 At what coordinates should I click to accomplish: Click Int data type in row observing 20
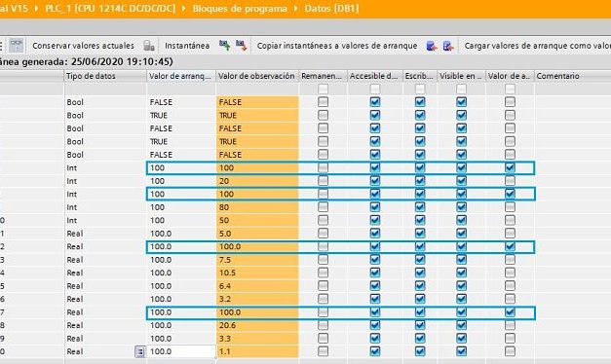pyautogui.click(x=72, y=181)
